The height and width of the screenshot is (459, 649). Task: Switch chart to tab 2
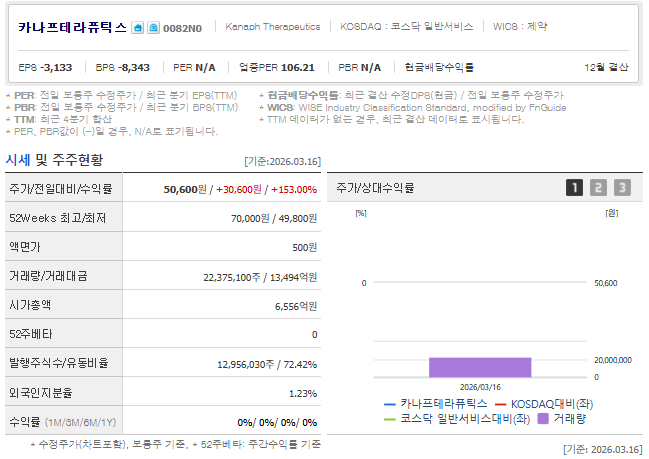click(x=598, y=187)
